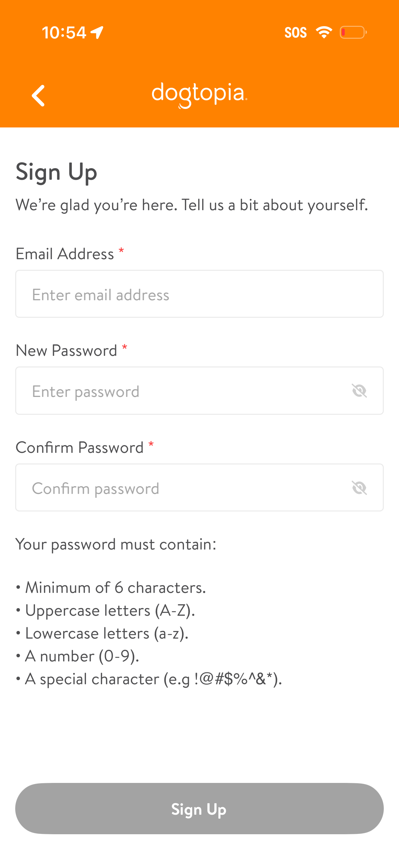Tap the 10:54 clock in status bar
This screenshot has width=399, height=868.
pyautogui.click(x=64, y=33)
